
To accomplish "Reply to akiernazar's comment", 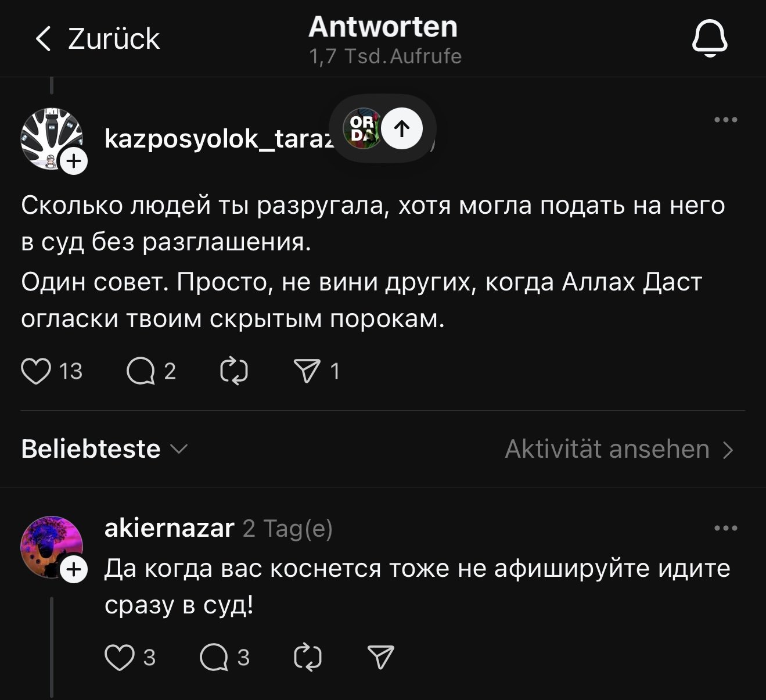I will click(214, 657).
